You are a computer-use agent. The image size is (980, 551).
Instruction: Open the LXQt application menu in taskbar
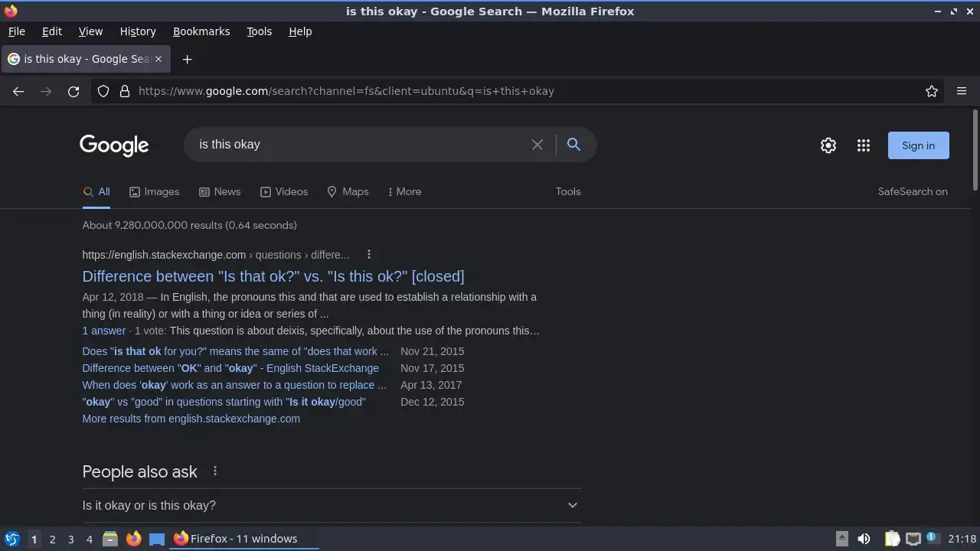click(x=12, y=539)
